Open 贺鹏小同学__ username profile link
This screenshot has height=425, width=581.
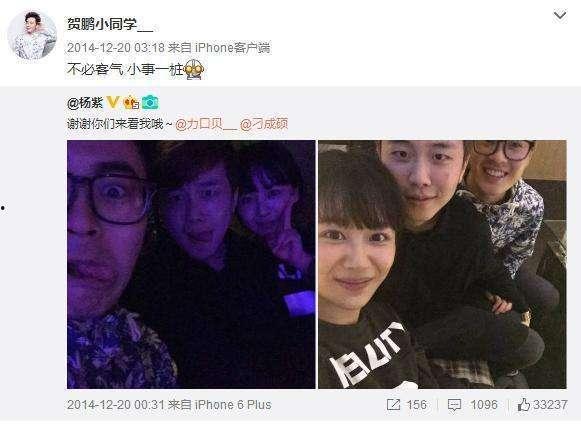click(110, 24)
